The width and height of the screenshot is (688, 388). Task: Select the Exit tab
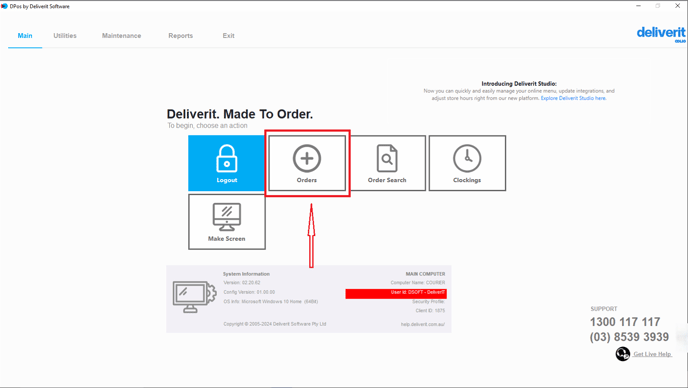point(228,36)
